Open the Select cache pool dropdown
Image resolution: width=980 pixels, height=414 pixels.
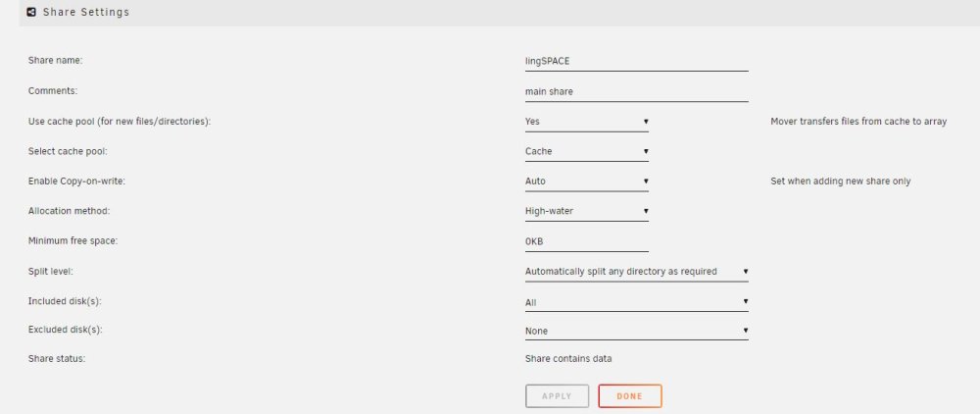coord(586,151)
